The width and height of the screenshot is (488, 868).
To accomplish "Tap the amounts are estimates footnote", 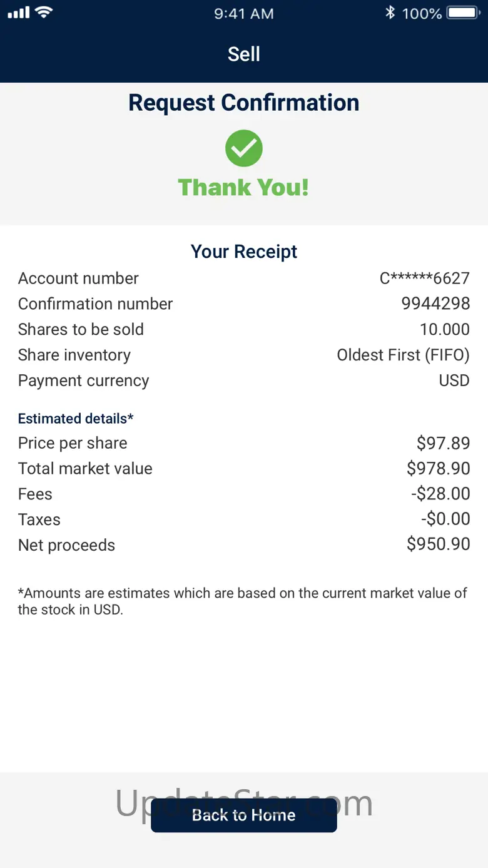I will pos(242,601).
